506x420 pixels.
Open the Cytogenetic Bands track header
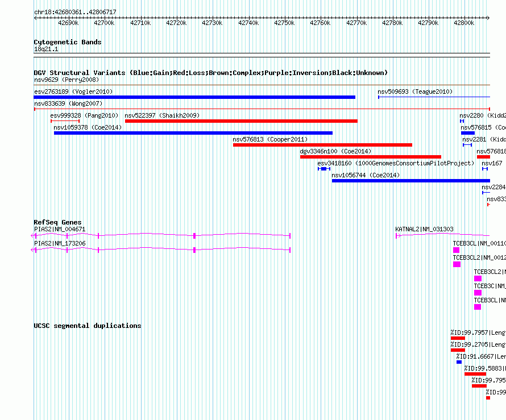(x=68, y=42)
